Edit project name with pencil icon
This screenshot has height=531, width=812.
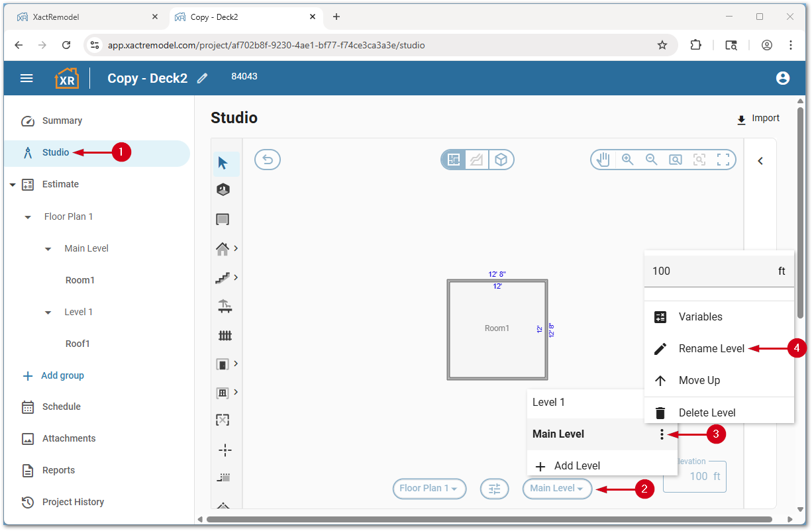coord(203,78)
